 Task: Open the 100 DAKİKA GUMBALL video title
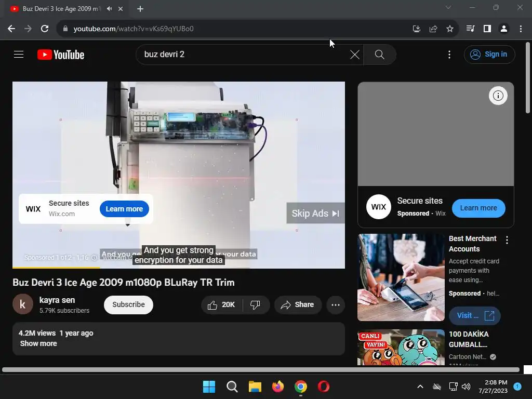tap(469, 339)
